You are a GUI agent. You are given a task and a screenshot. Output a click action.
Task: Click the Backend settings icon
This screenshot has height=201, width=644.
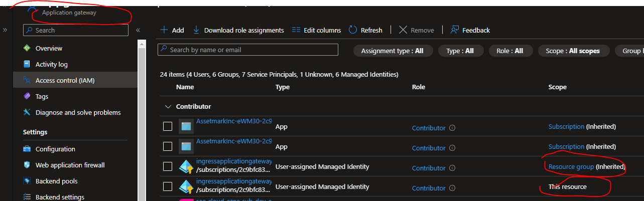click(27, 197)
